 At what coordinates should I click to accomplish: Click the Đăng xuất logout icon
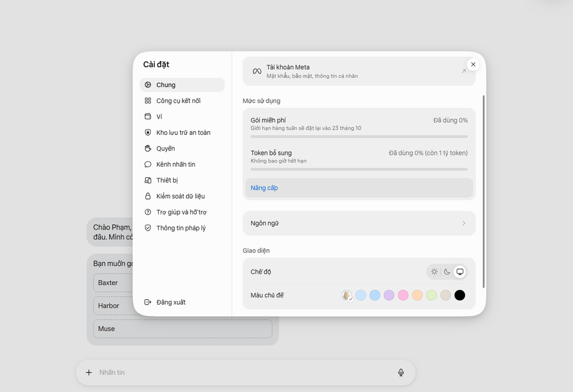pyautogui.click(x=148, y=302)
